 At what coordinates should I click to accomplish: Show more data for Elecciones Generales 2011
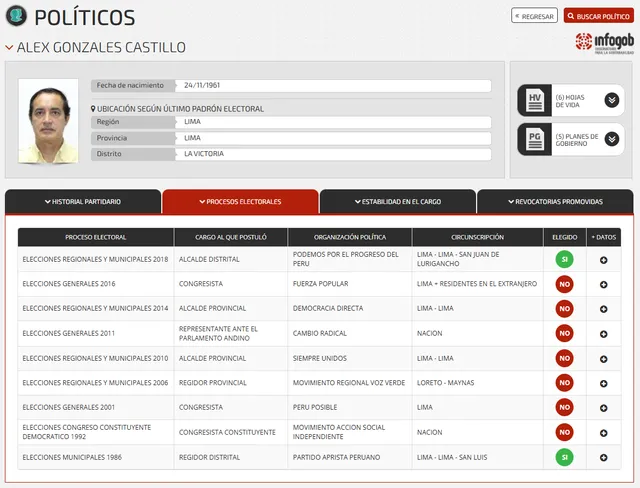(603, 334)
